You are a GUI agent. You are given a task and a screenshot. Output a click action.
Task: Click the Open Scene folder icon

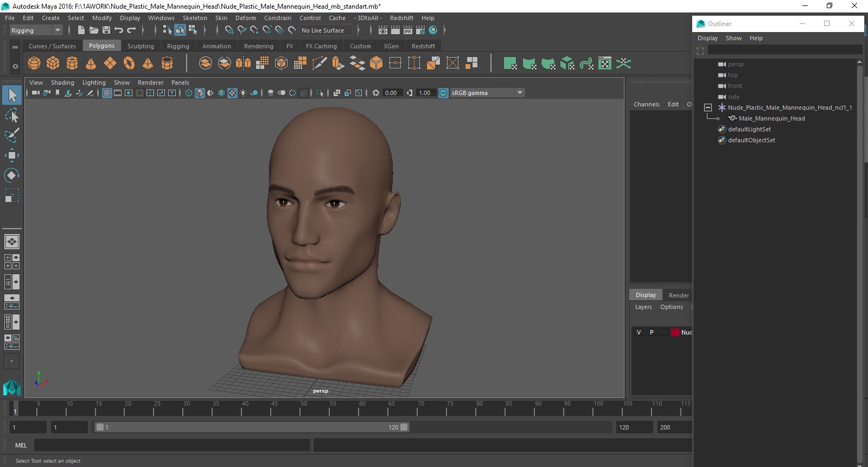[94, 30]
